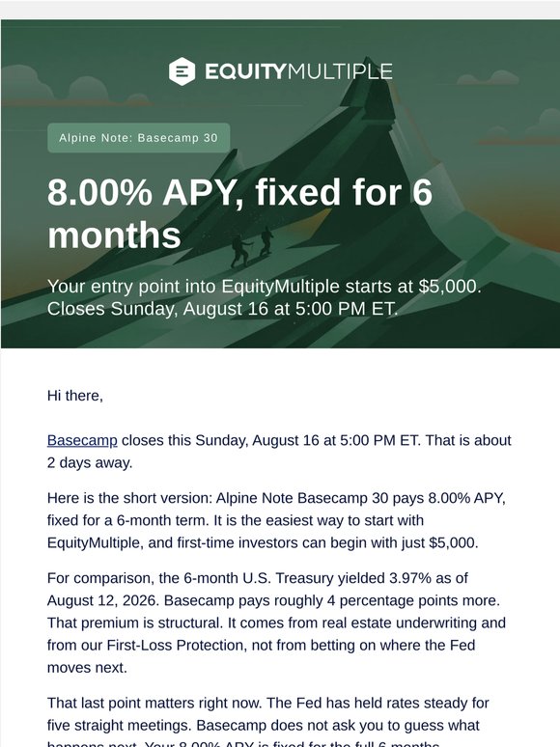The width and height of the screenshot is (560, 747).
Task: Click the 8.00% APY headline
Action: [x=240, y=213]
